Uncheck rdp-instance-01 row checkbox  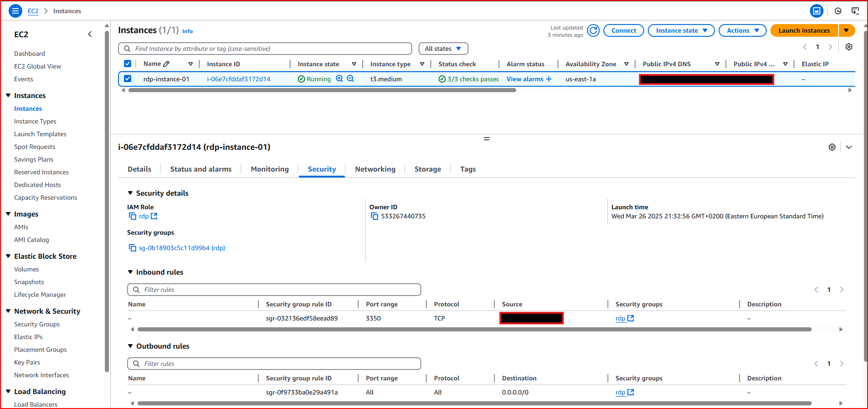pyautogui.click(x=128, y=79)
